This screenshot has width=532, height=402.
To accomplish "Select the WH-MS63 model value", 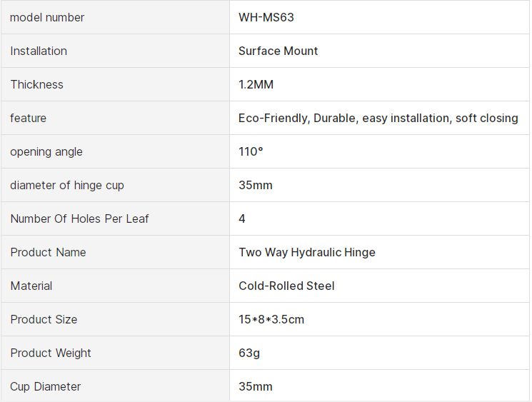I will click(x=266, y=17).
